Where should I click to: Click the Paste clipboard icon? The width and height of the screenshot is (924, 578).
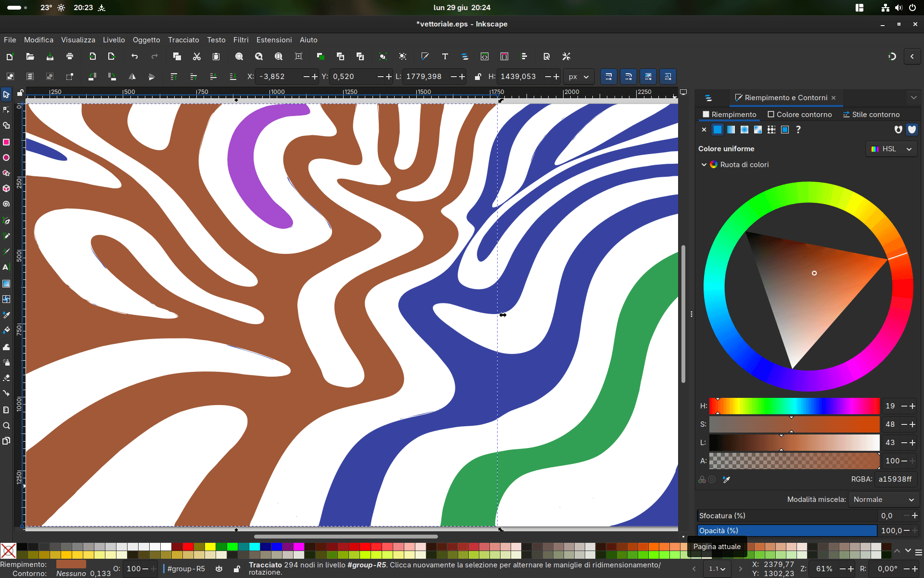point(216,56)
